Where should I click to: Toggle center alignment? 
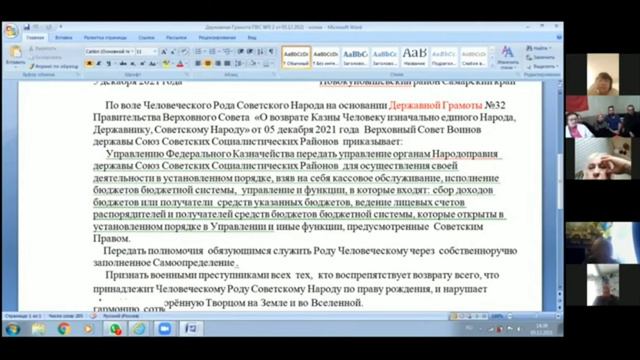point(208,64)
